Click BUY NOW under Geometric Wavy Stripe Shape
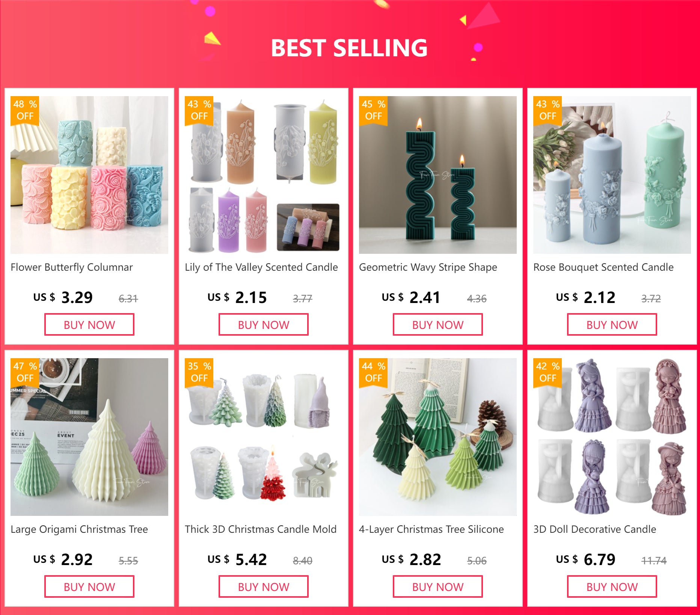Image resolution: width=700 pixels, height=615 pixels. pos(438,325)
